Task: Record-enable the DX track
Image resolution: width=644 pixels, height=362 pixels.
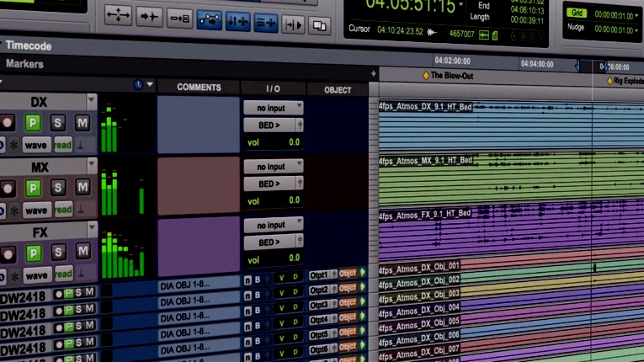Action: pyautogui.click(x=7, y=122)
